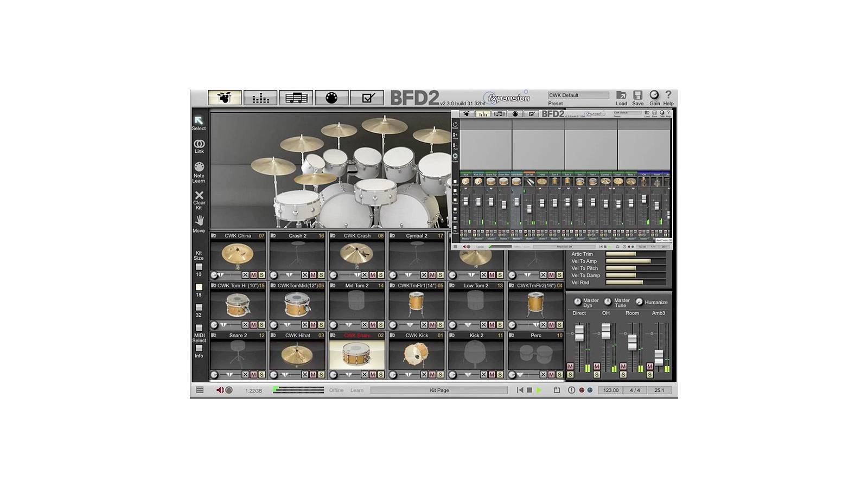Open the Keymap page MIDI tab
This screenshot has height=488, width=868.
pos(331,98)
